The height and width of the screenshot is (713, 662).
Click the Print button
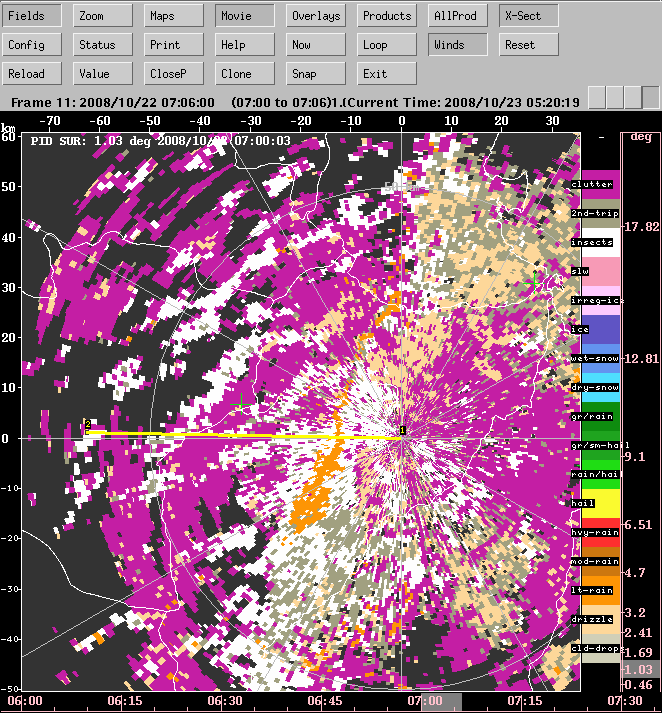point(174,45)
